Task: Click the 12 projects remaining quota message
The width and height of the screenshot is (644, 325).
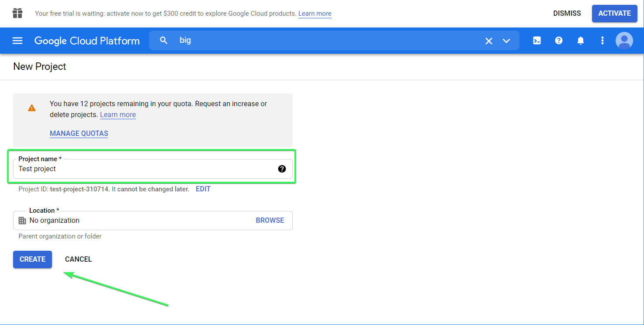Action: [158, 109]
